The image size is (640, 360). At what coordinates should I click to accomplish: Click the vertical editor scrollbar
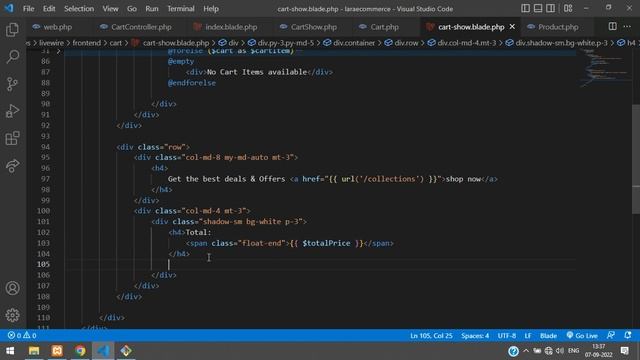coord(636,159)
